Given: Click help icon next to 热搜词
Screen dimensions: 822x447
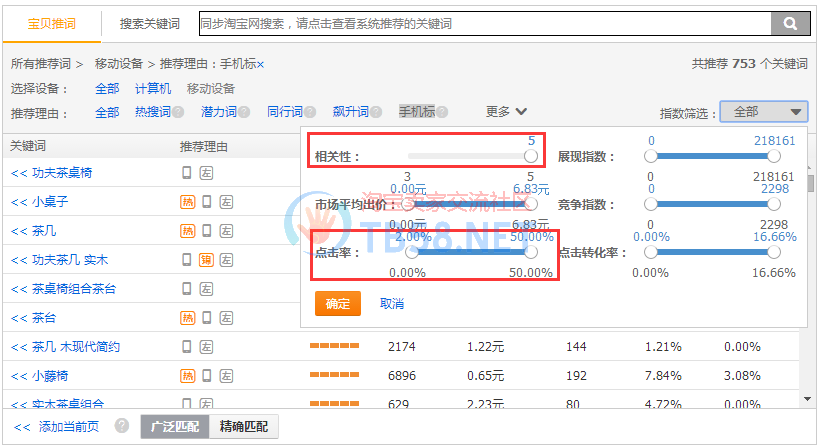Looking at the screenshot, I should pyautogui.click(x=177, y=112).
